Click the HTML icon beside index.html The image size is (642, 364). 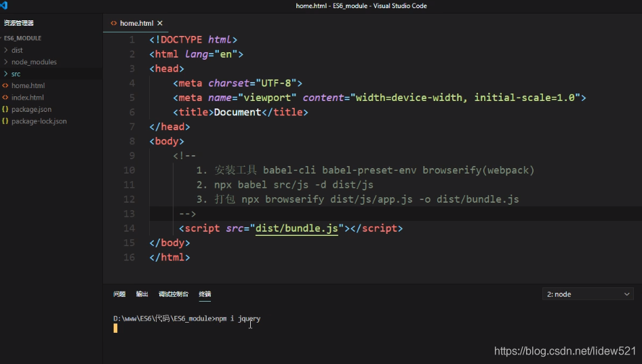(x=5, y=98)
